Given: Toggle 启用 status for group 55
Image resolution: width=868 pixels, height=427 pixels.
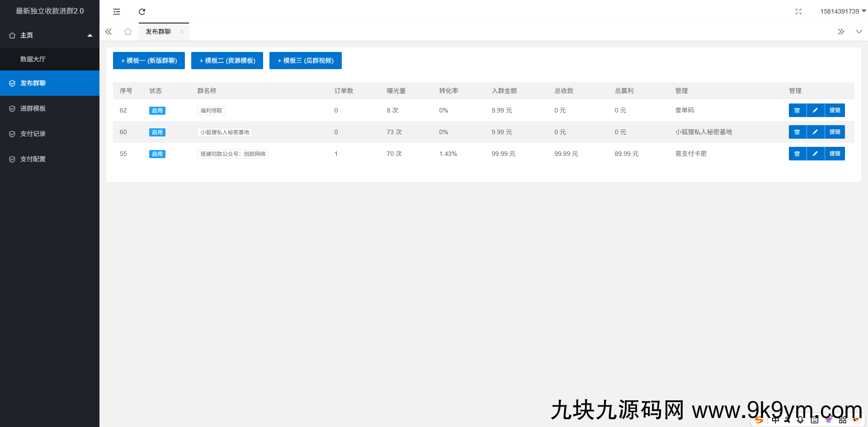Looking at the screenshot, I should click(157, 154).
